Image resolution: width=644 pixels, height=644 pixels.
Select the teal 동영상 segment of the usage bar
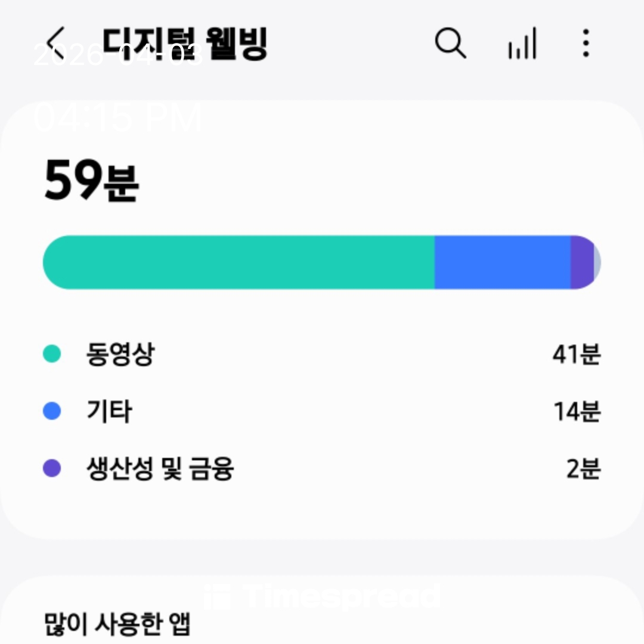239,262
